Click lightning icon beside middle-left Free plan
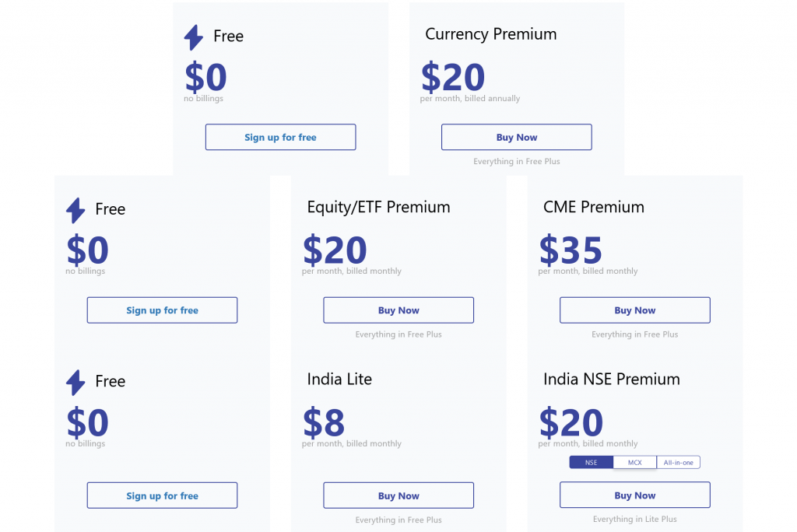This screenshot has width=797, height=532. [x=75, y=210]
